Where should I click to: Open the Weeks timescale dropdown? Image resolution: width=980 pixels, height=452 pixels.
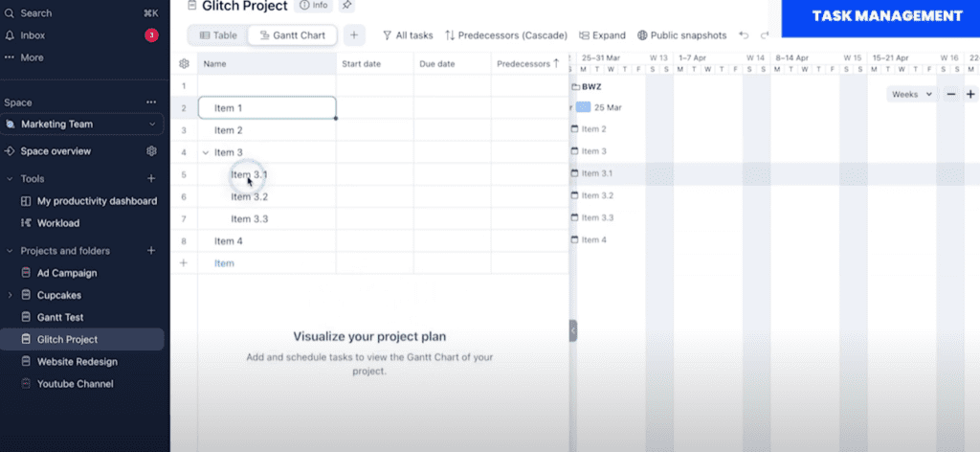point(912,94)
